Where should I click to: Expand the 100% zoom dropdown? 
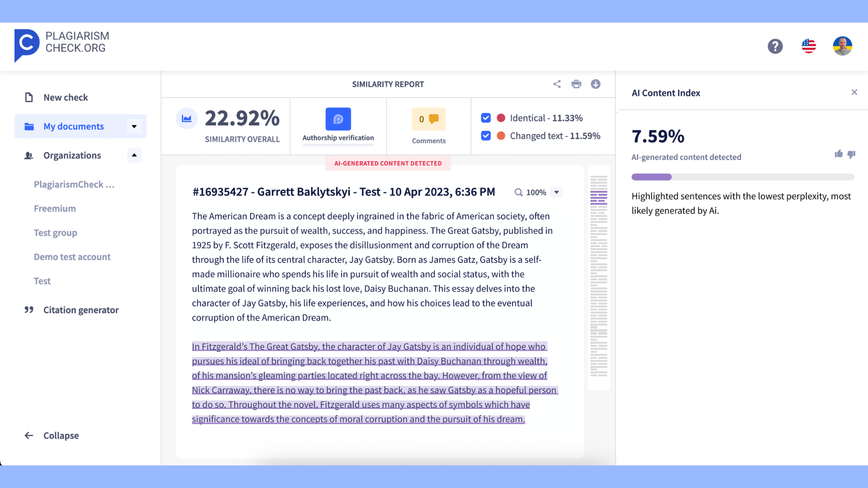[x=556, y=192]
